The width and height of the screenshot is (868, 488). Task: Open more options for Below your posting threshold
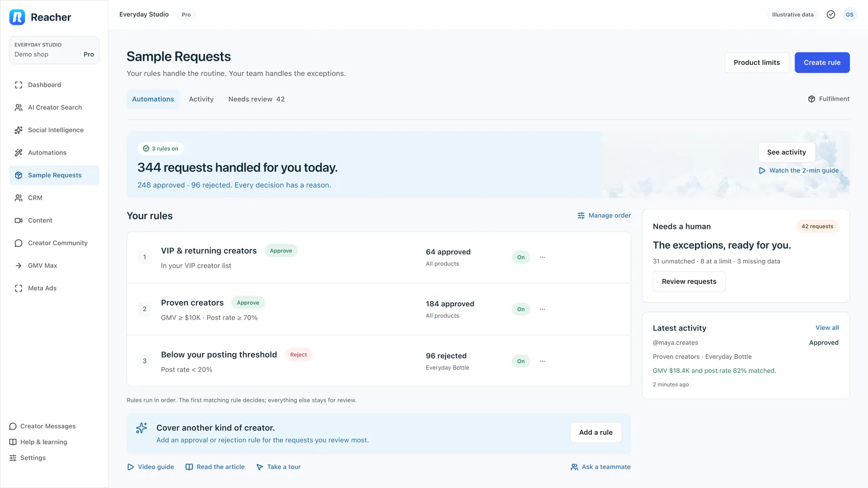pos(542,361)
